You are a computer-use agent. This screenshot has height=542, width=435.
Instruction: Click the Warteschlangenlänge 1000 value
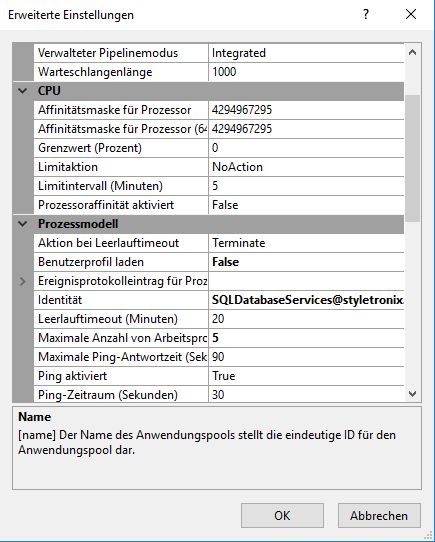tap(306, 72)
